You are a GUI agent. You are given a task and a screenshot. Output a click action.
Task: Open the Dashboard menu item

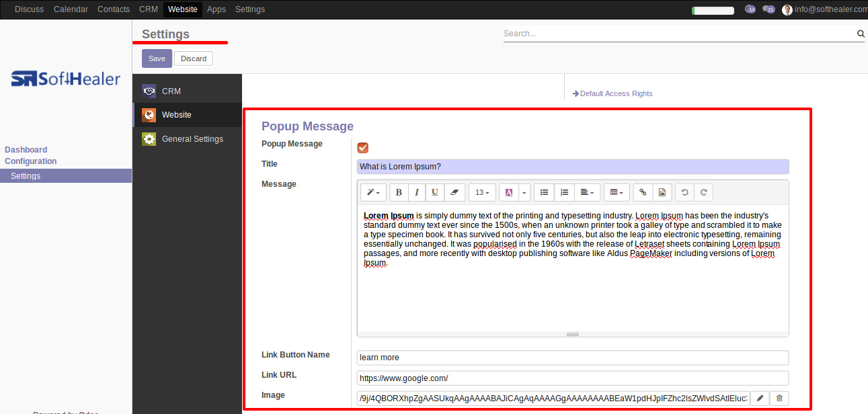26,150
